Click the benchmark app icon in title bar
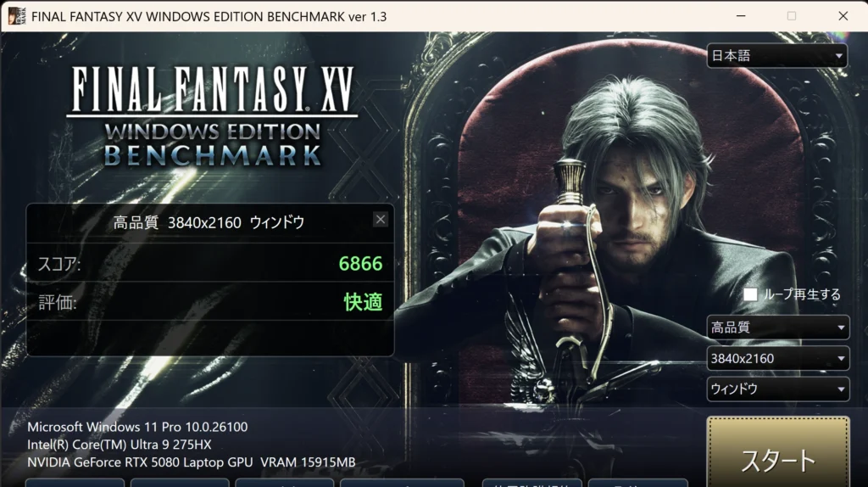The width and height of the screenshot is (868, 487). point(17,16)
